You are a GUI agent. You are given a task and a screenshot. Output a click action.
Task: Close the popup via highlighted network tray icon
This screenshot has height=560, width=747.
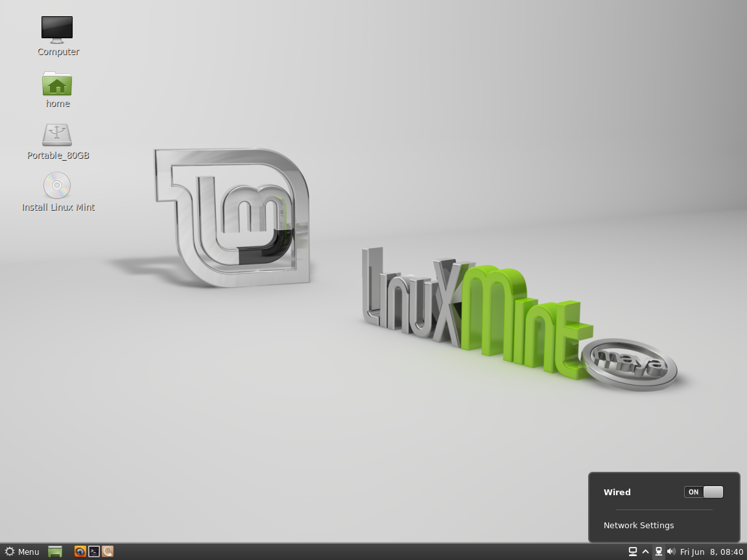[x=659, y=552]
